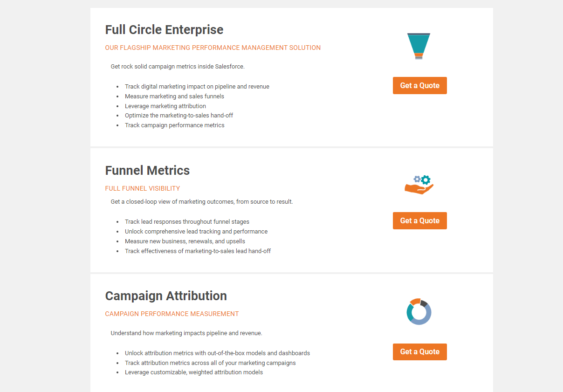This screenshot has height=392, width=563.
Task: Click the bullet about weighted attribution models
Action: [194, 372]
